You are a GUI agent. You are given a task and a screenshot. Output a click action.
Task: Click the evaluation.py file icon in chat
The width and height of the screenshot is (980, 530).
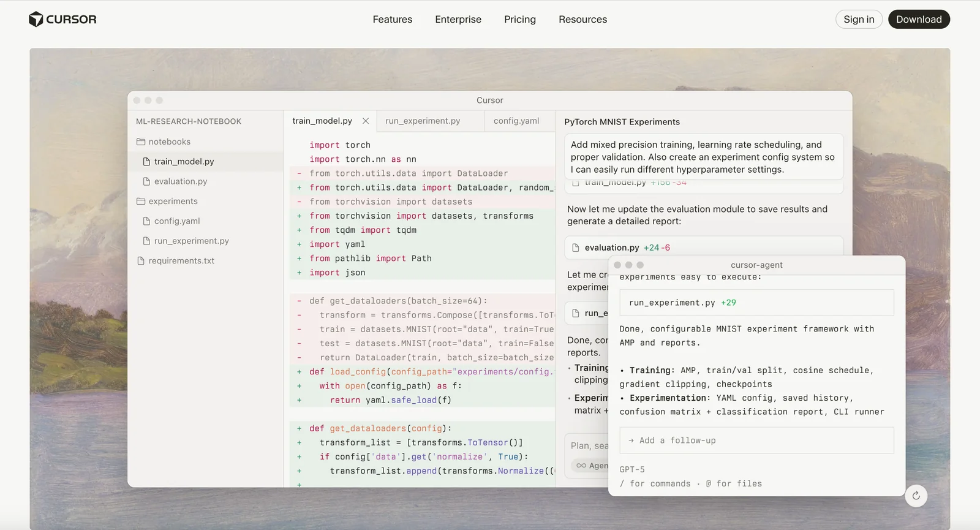pos(575,248)
